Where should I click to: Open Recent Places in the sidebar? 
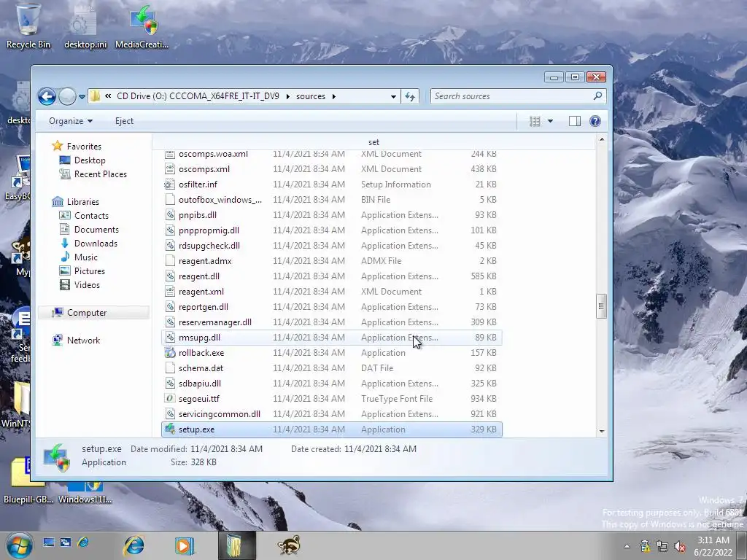(x=93, y=174)
